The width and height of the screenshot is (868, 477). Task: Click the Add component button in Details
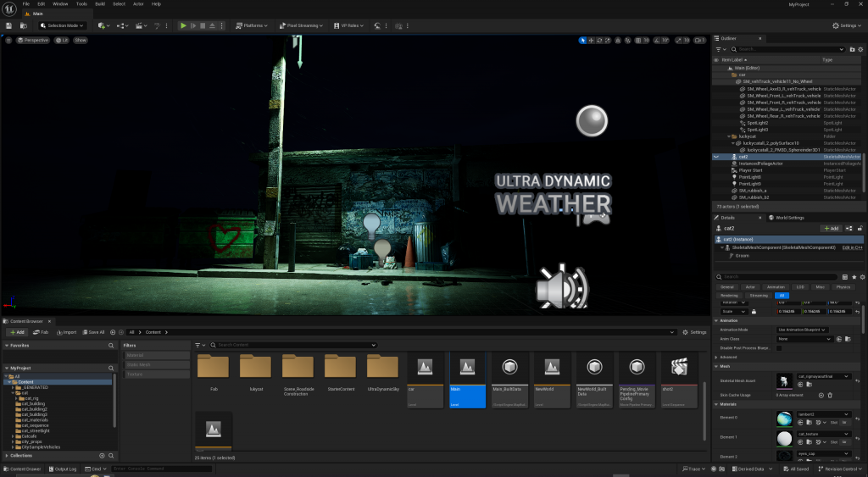point(831,228)
